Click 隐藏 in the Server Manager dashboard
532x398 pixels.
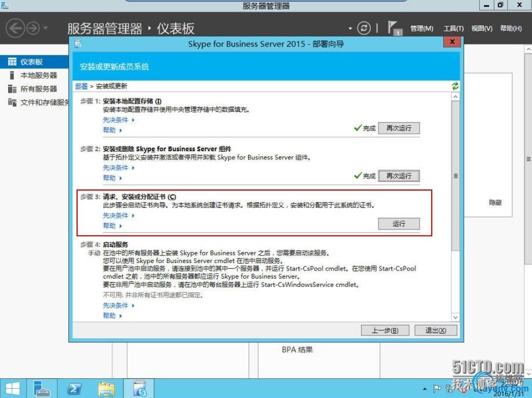pos(495,203)
